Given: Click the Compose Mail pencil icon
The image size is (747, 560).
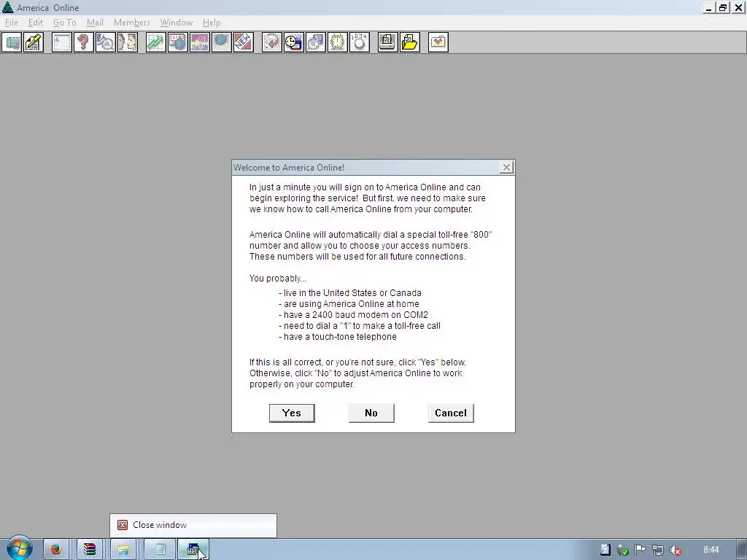Looking at the screenshot, I should click(x=34, y=42).
